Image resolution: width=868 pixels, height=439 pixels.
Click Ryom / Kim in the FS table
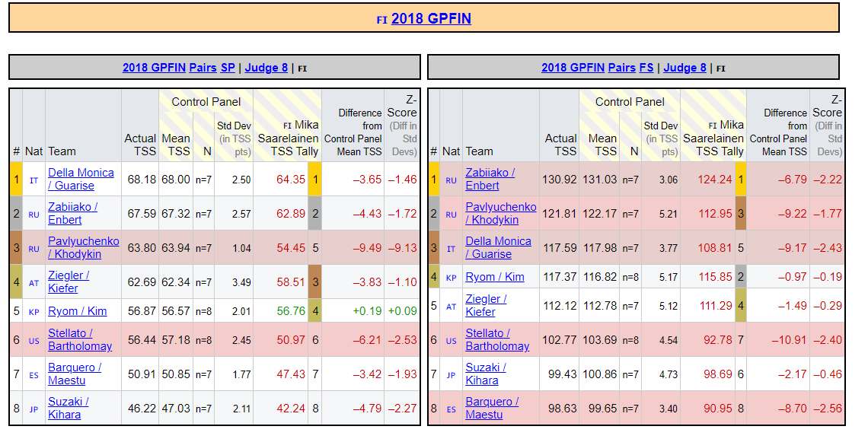tap(494, 277)
